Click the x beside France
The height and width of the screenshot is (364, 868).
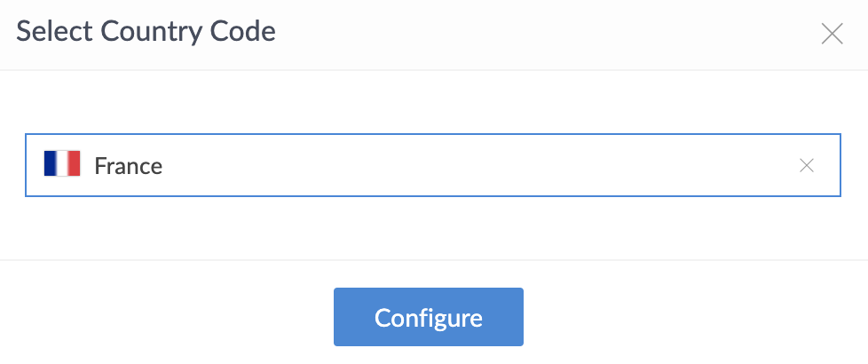coord(806,165)
